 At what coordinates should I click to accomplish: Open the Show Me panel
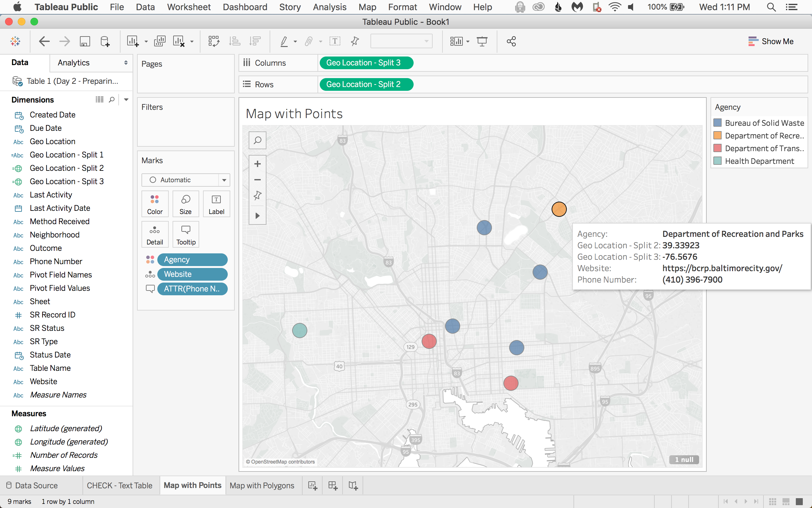point(771,41)
